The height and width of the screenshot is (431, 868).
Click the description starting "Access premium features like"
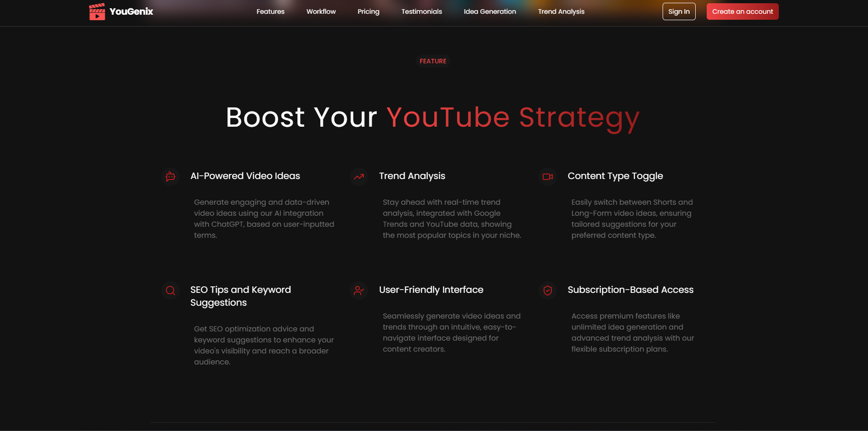click(633, 332)
